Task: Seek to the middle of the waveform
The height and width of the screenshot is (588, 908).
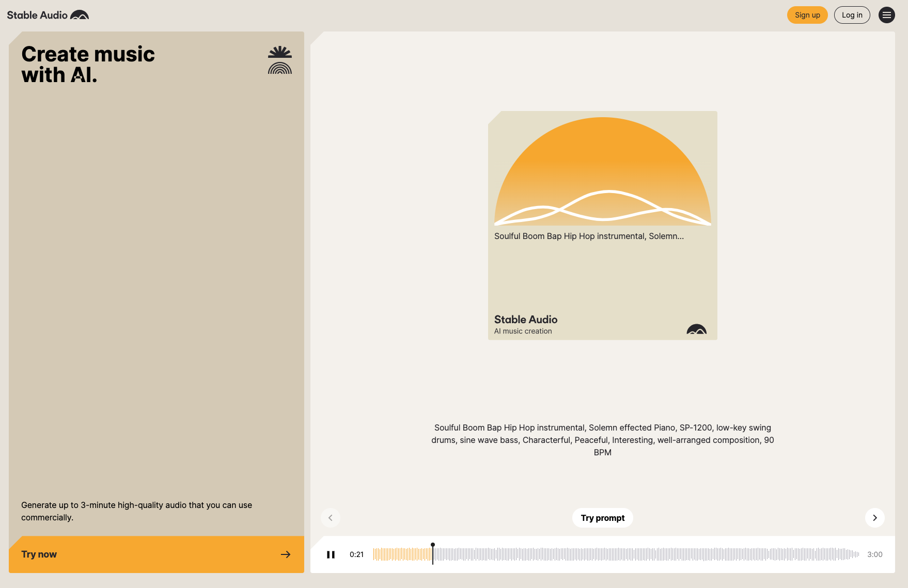Action: point(616,554)
